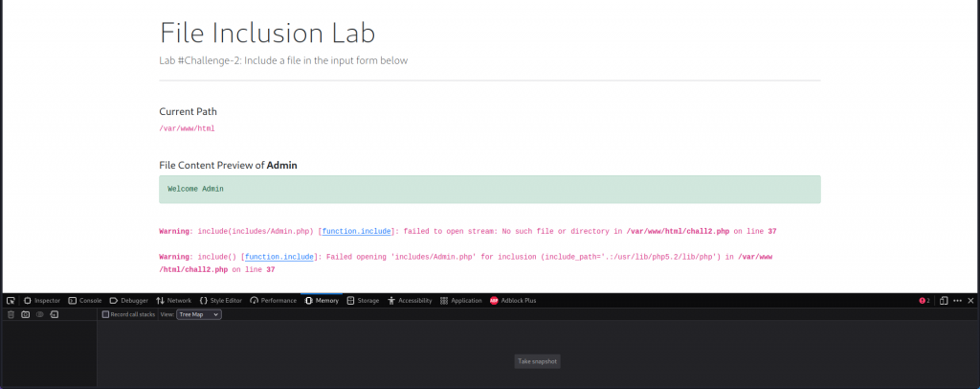Image resolution: width=980 pixels, height=389 pixels.
Task: Open responsive design mode icon
Action: pyautogui.click(x=943, y=300)
